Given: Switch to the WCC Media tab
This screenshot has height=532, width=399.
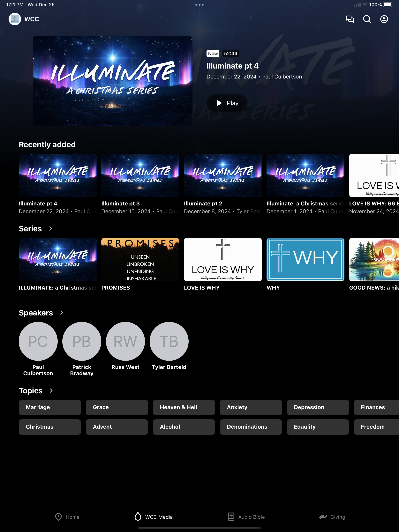Looking at the screenshot, I should coord(153,517).
